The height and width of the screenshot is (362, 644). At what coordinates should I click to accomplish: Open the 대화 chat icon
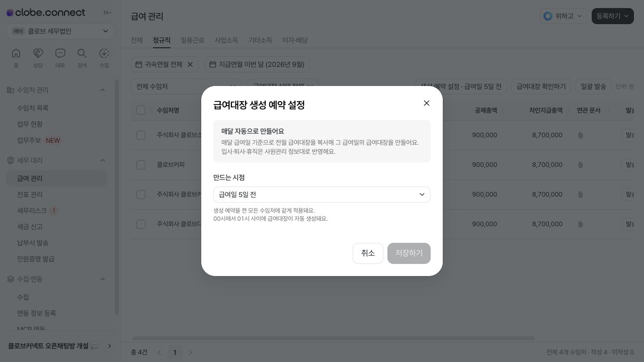coord(60,58)
